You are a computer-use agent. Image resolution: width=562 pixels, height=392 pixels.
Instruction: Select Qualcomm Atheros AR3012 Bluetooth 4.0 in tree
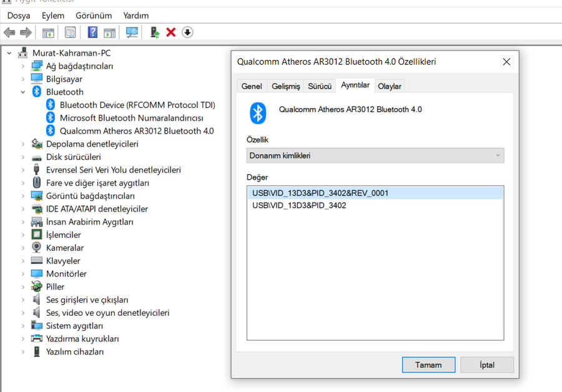pyautogui.click(x=137, y=131)
